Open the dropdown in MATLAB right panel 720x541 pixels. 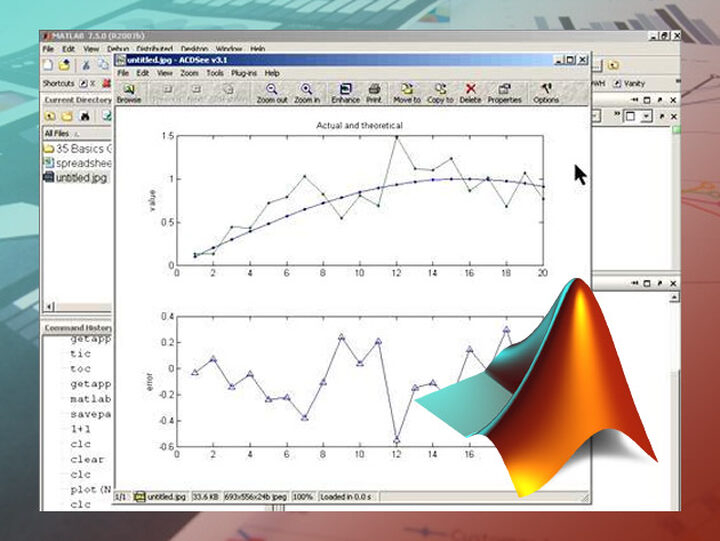[x=647, y=117]
